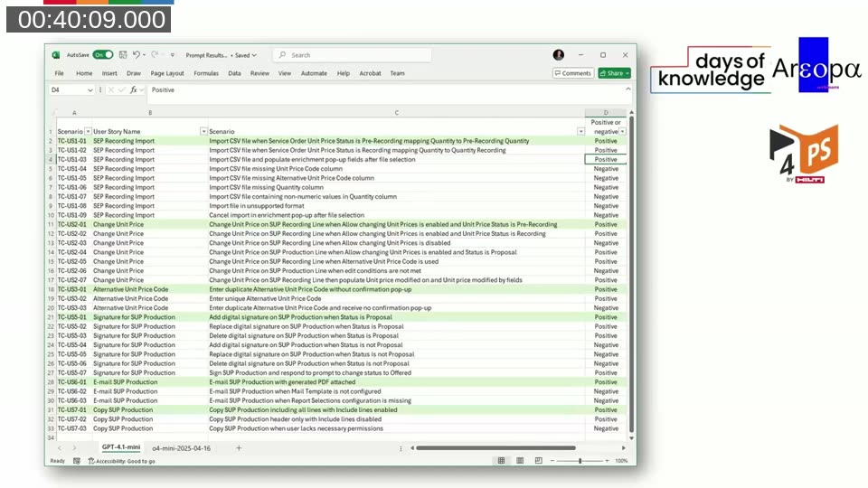Toggle the AutoSave switch
The height and width of the screenshot is (488, 868).
tap(103, 55)
